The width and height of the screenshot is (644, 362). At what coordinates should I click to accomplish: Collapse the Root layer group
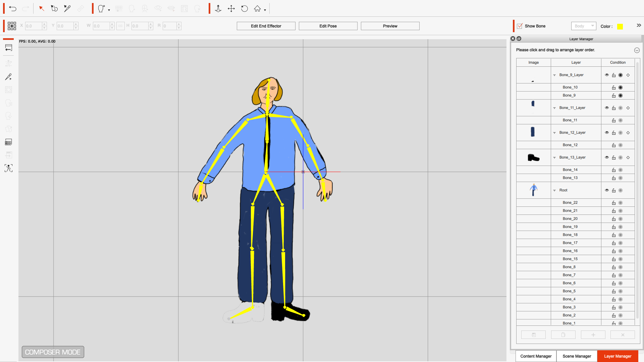pos(554,190)
